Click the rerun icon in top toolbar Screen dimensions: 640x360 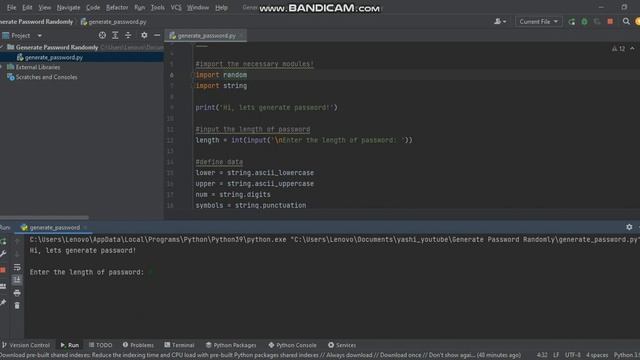[571, 22]
